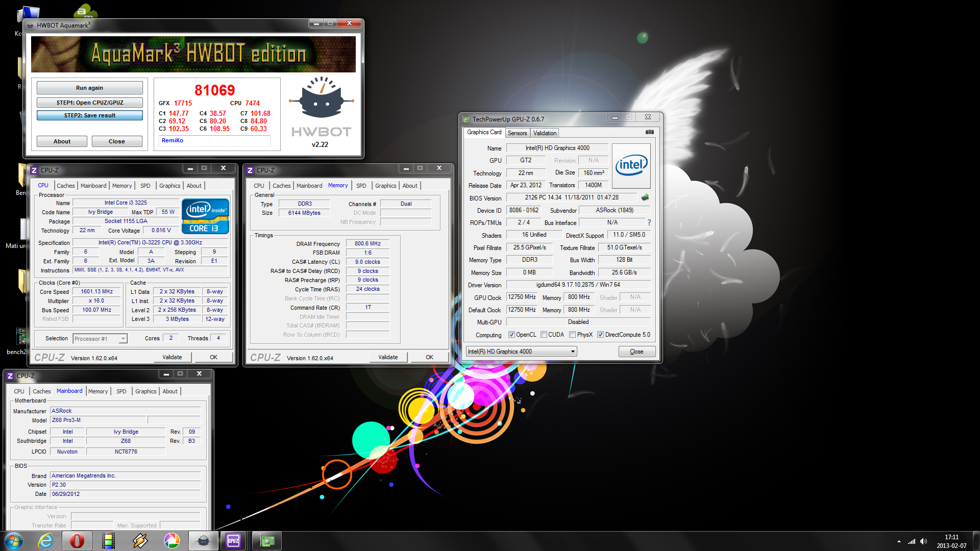This screenshot has width=980, height=551.
Task: Toggle the OpenCL checkbox in GPU-Z
Action: pos(511,335)
